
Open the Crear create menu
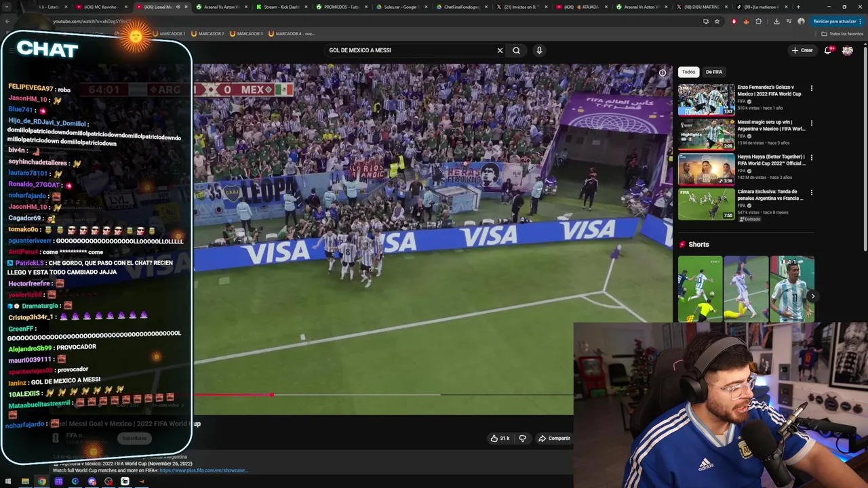pos(802,50)
